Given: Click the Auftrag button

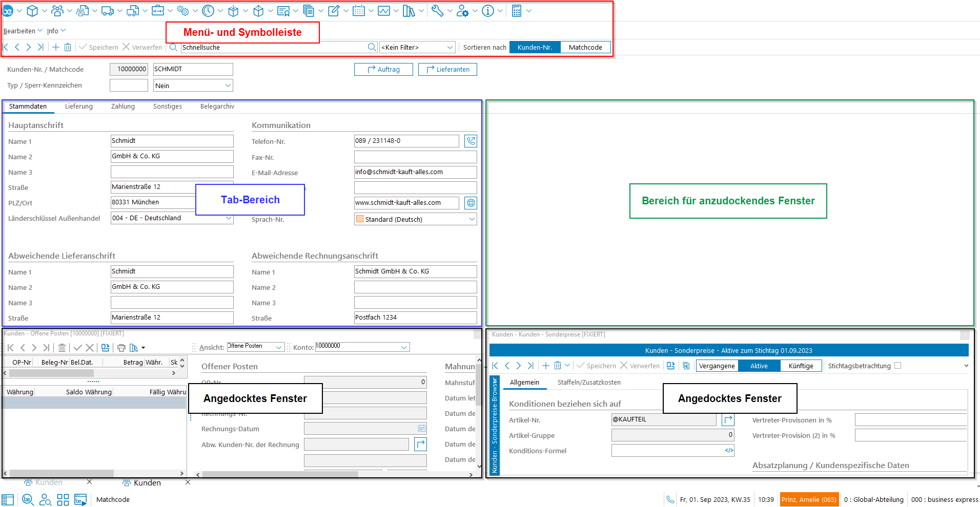Looking at the screenshot, I should click(383, 70).
